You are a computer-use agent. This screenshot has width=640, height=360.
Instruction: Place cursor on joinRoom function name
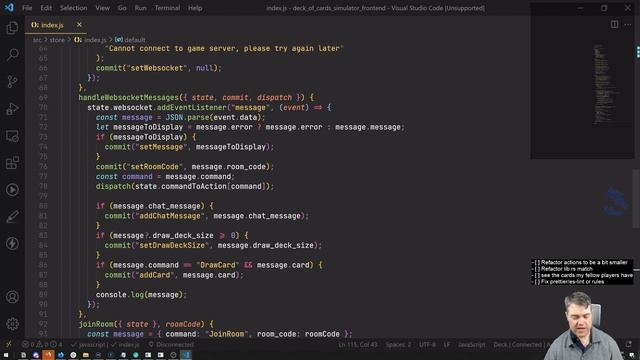coord(96,324)
